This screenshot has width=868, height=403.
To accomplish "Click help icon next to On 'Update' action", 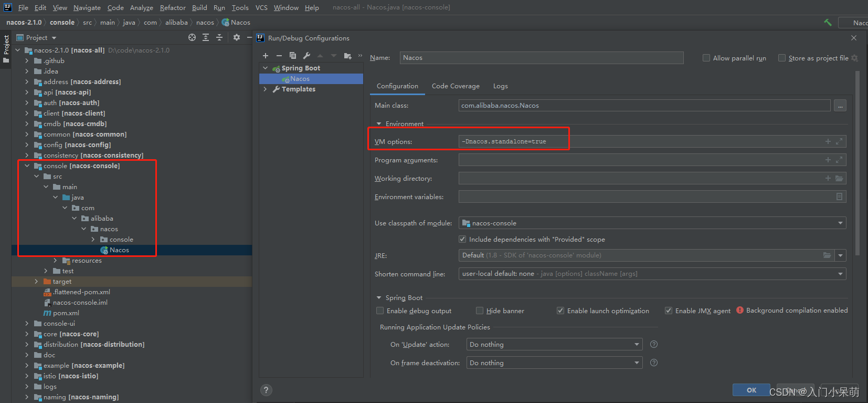I will tap(654, 344).
